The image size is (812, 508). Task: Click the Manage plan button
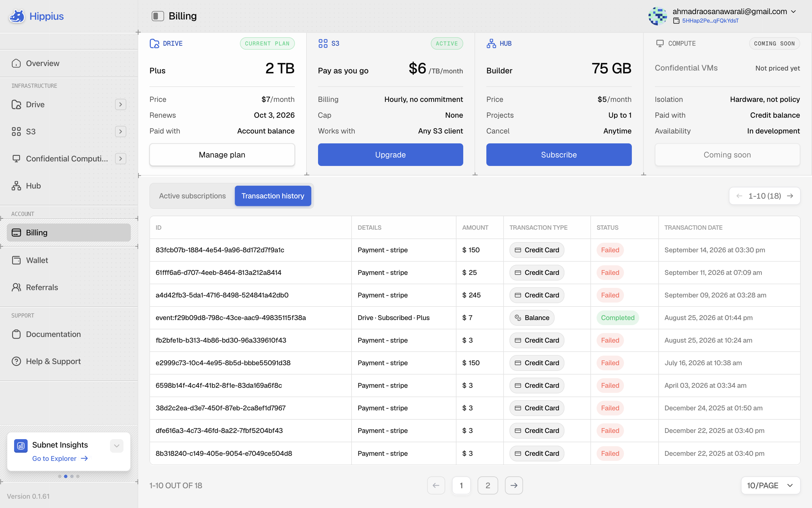(222, 155)
